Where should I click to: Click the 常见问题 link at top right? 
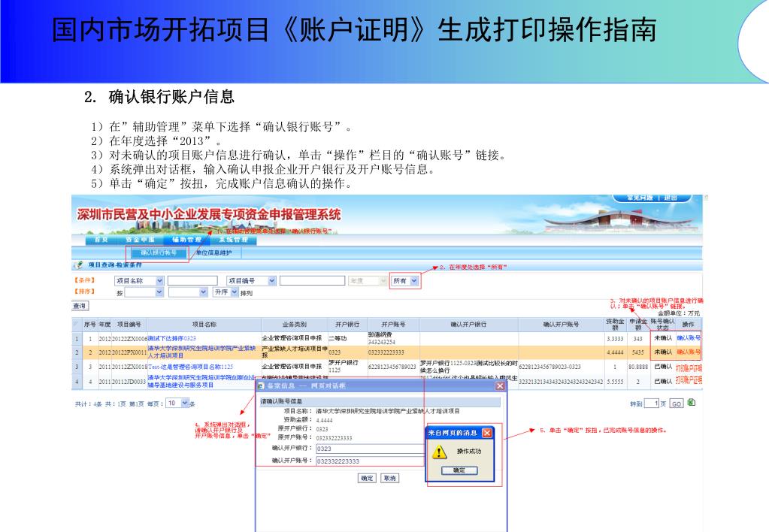pos(640,198)
